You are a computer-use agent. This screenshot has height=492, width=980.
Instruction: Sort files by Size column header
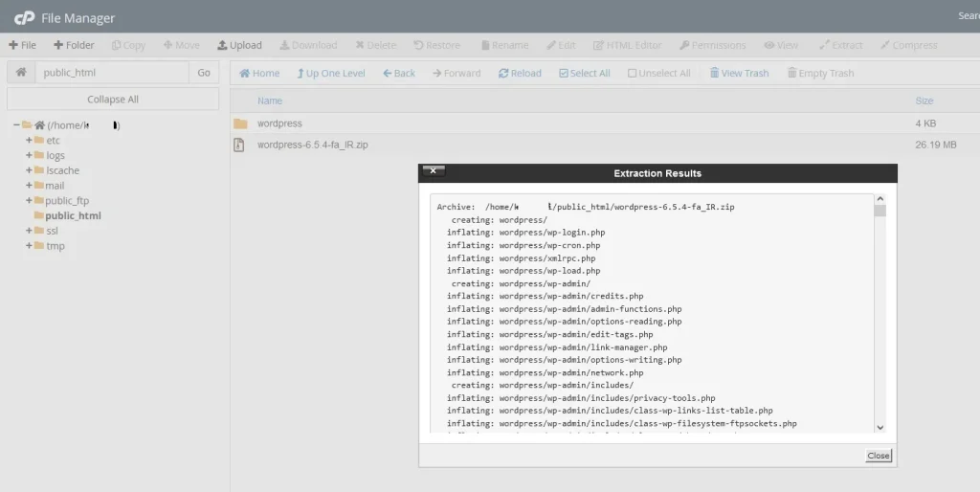tap(924, 101)
